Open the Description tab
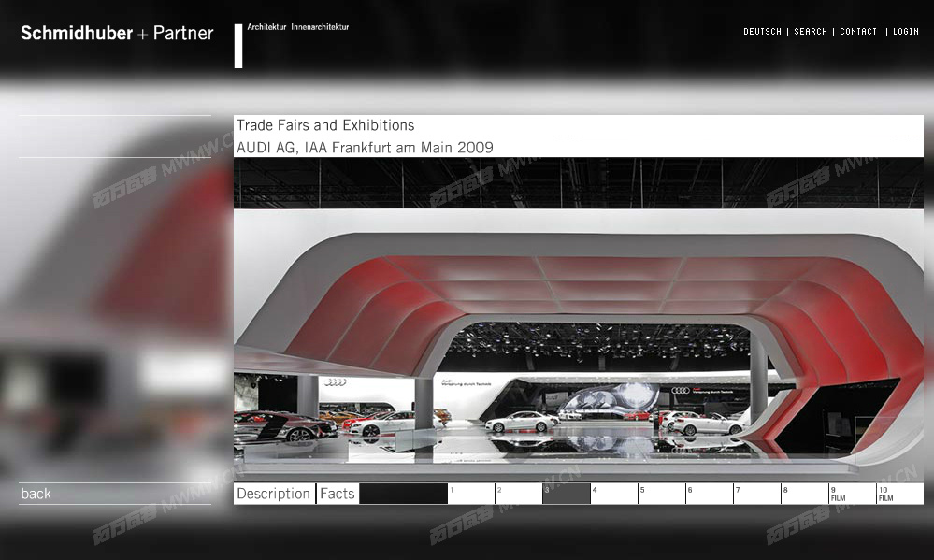Image resolution: width=934 pixels, height=560 pixels. (274, 494)
